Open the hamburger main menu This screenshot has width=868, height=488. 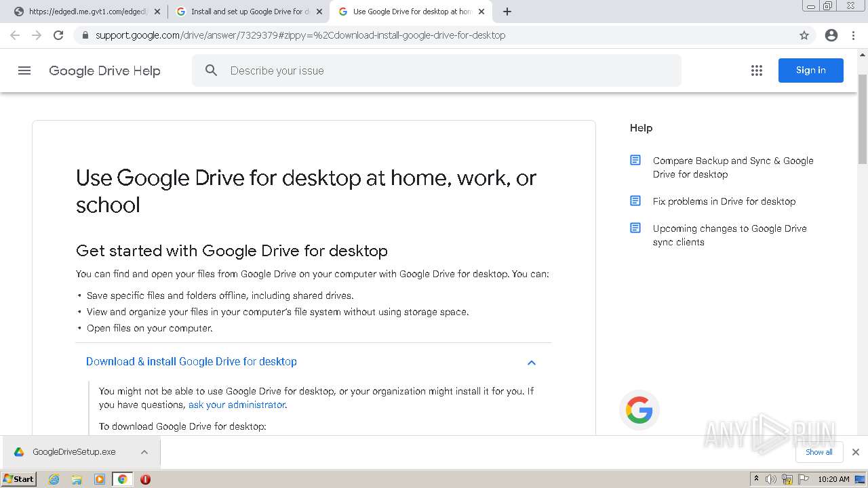click(24, 70)
